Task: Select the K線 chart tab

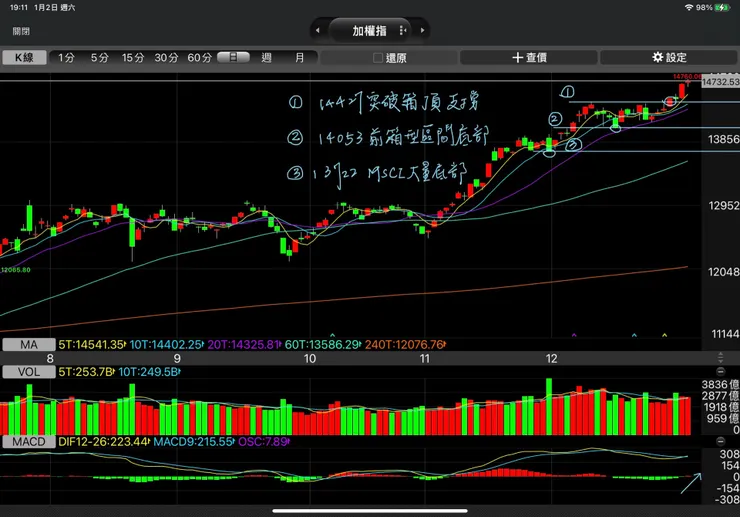Action: click(24, 58)
